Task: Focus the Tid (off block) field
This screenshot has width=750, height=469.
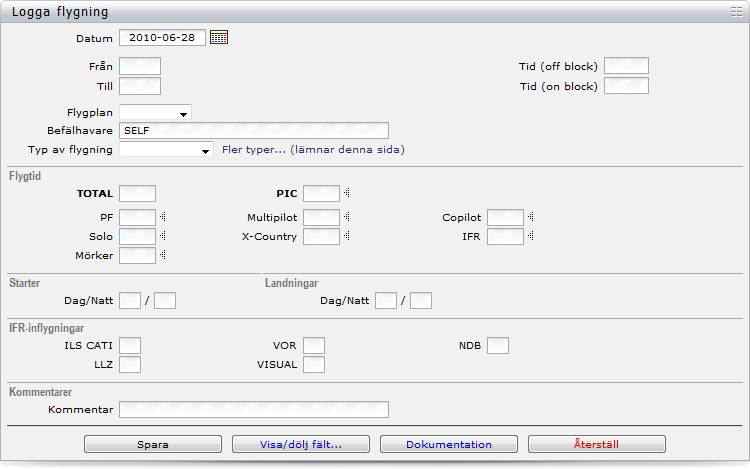Action: click(x=626, y=66)
